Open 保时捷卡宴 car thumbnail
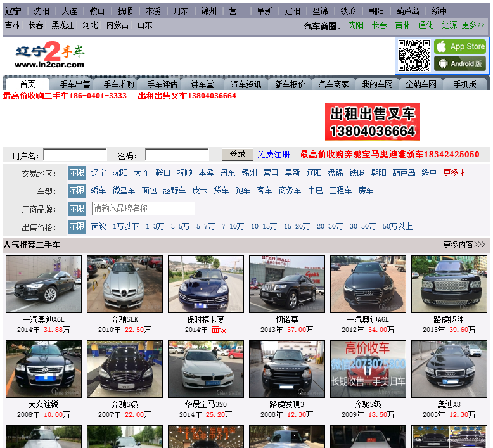 pyautogui.click(x=206, y=285)
